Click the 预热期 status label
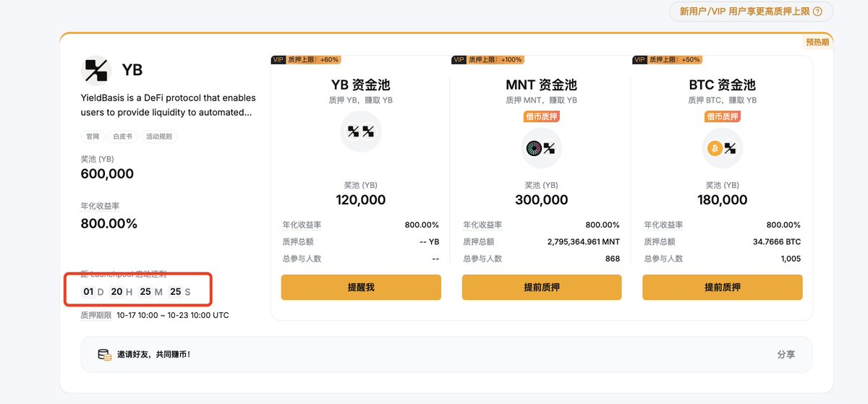This screenshot has width=868, height=404. coord(817,42)
